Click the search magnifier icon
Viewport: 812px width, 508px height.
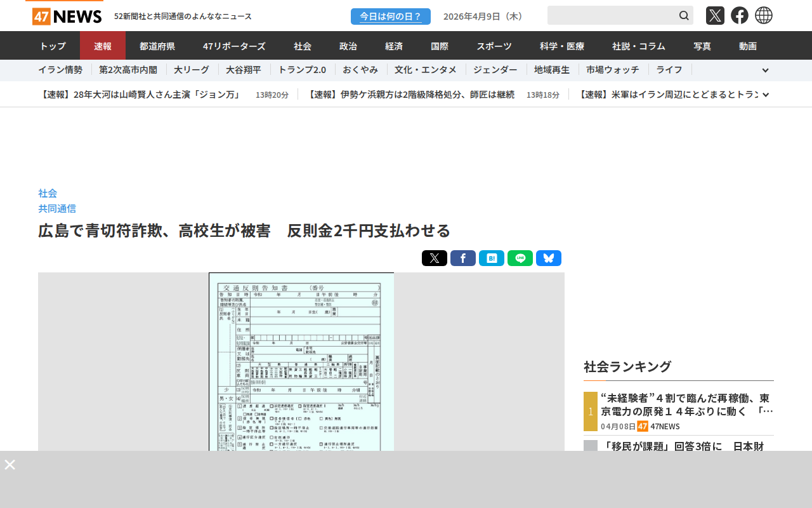[x=684, y=15]
